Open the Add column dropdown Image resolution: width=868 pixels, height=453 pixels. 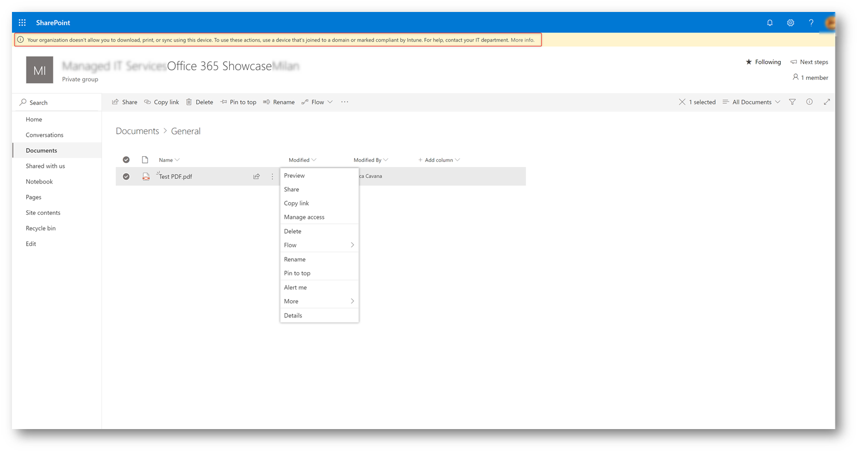[439, 160]
